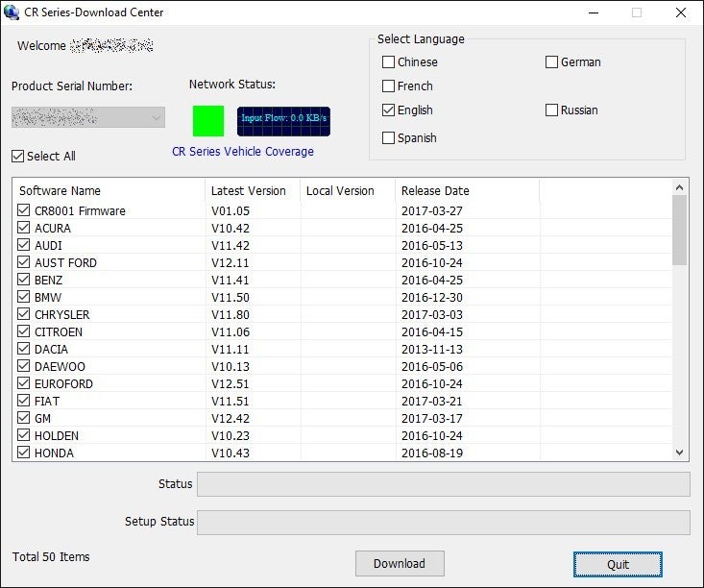Image resolution: width=704 pixels, height=588 pixels.
Task: Click the Setup Status progress bar
Action: tap(444, 523)
